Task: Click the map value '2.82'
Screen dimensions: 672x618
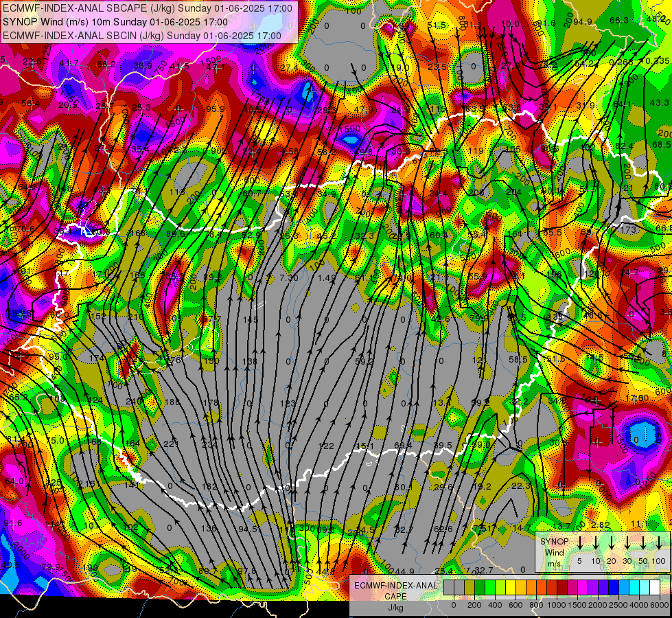Action: coord(601,525)
